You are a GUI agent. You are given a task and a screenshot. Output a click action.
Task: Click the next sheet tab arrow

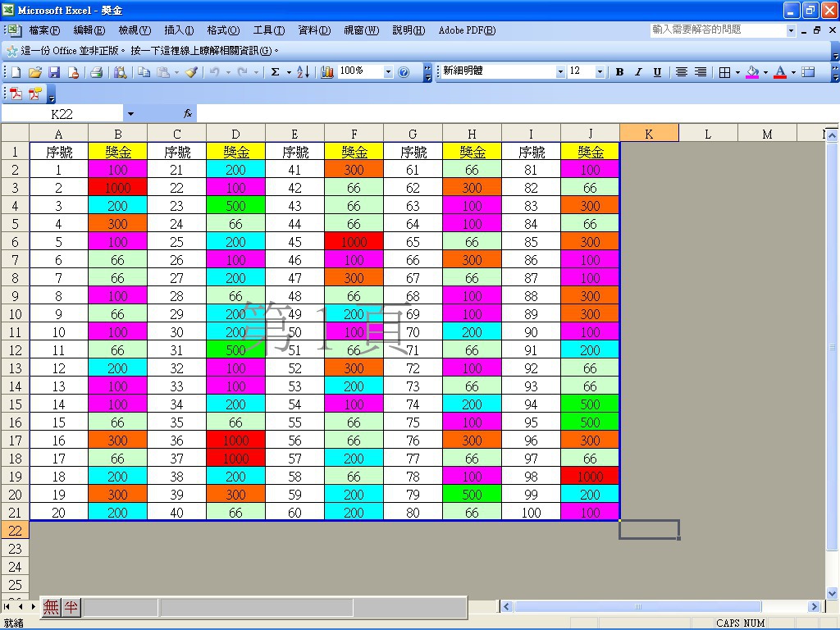pyautogui.click(x=33, y=607)
